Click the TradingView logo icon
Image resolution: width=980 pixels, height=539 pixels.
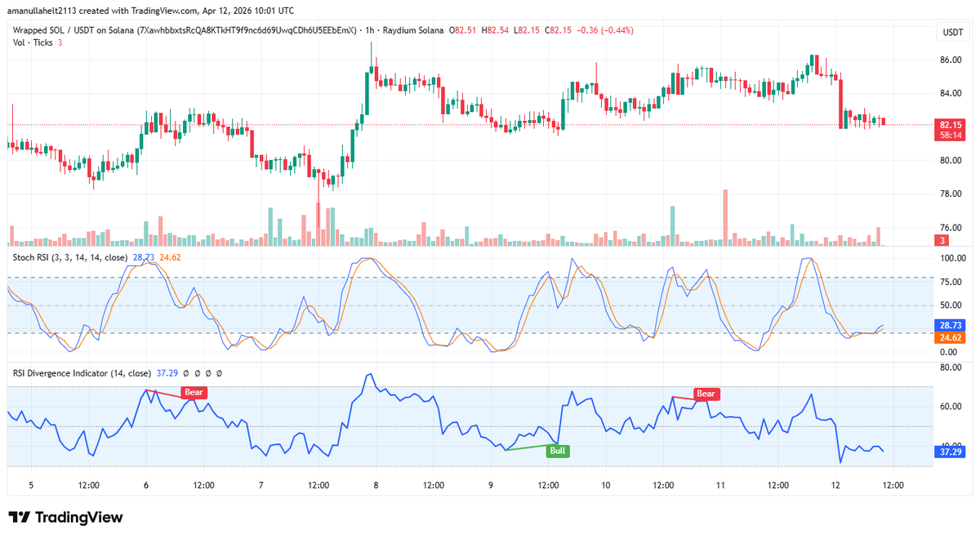coord(20,518)
